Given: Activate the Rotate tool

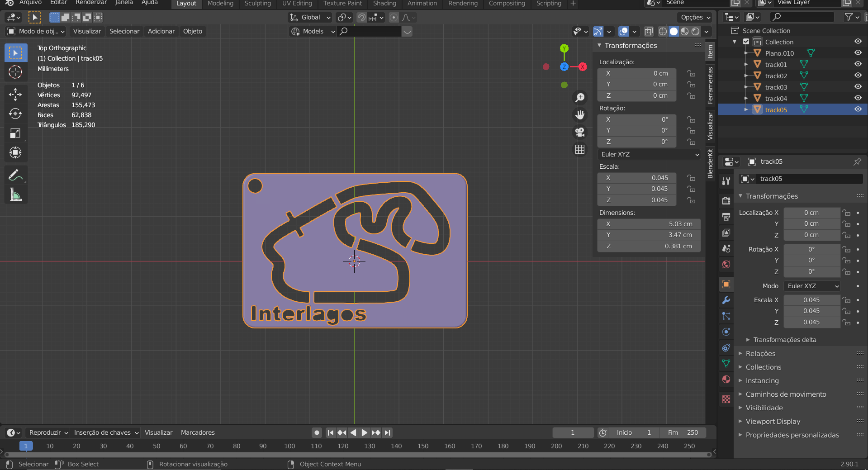Looking at the screenshot, I should 15,114.
